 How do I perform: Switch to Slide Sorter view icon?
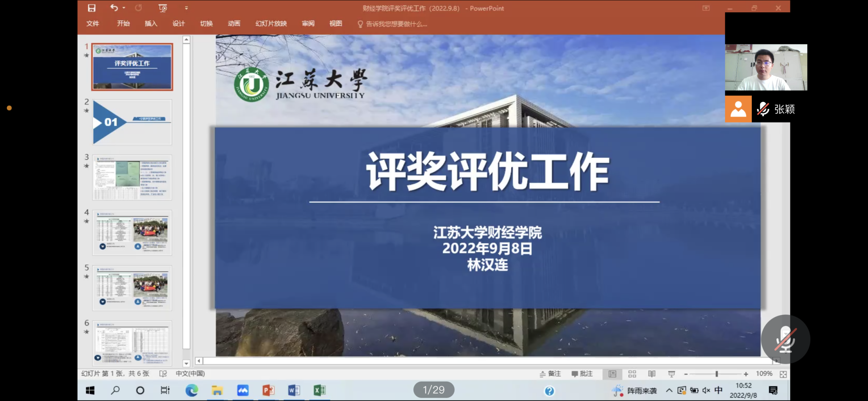point(632,374)
